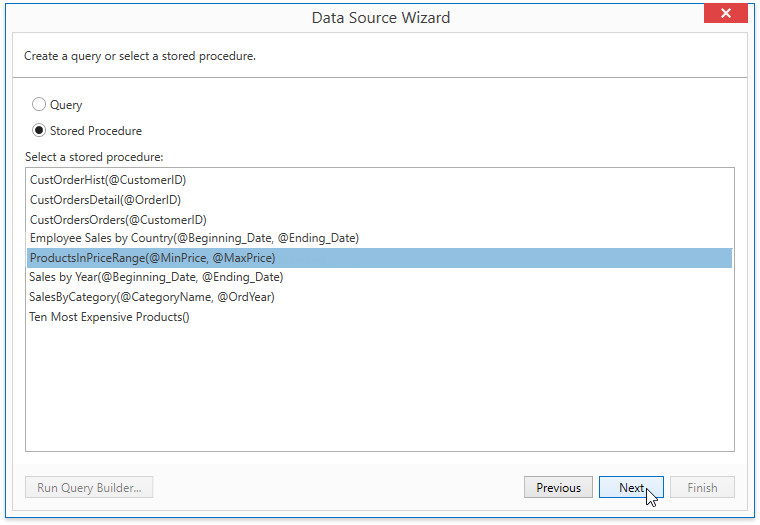This screenshot has height=525, width=760.
Task: Select the Query radio button
Action: 39,104
